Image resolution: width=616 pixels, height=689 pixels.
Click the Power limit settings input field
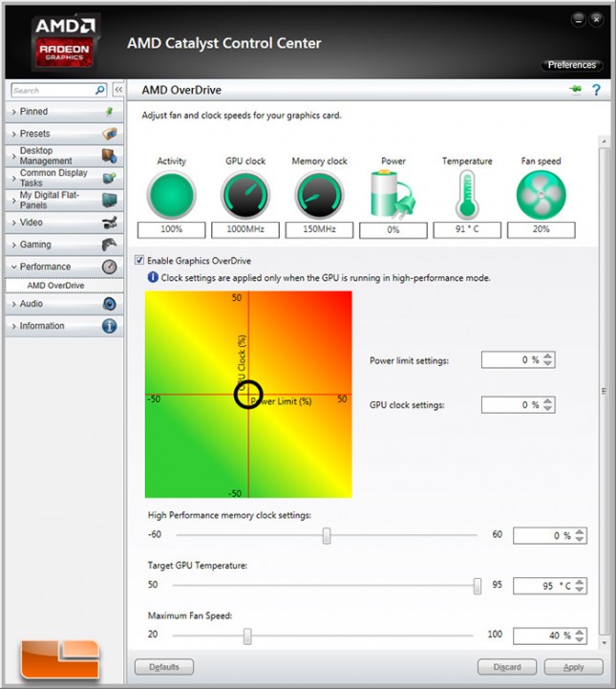(x=518, y=360)
